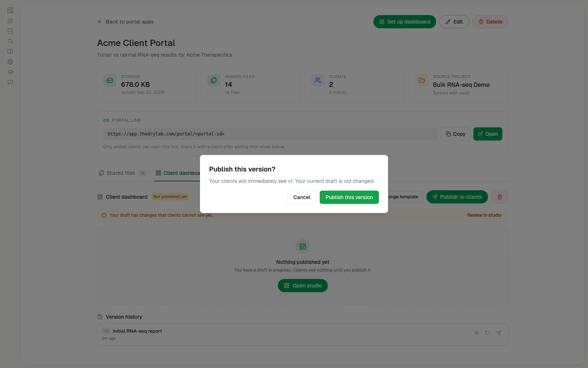Click the Bulk RNA-seq Demo project name
588x368 pixels.
pos(461,85)
